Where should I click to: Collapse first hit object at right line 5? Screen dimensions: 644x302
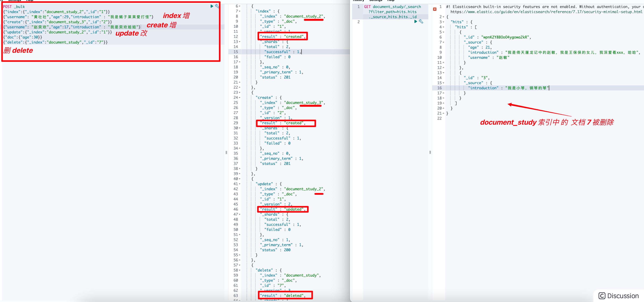(444, 32)
